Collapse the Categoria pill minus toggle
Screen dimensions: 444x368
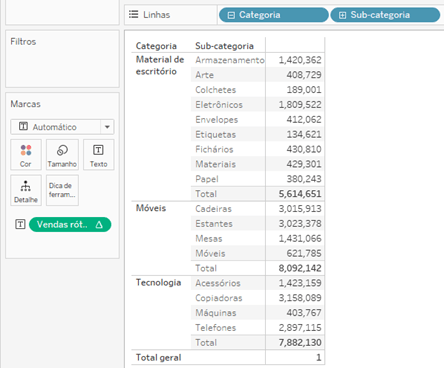point(231,15)
